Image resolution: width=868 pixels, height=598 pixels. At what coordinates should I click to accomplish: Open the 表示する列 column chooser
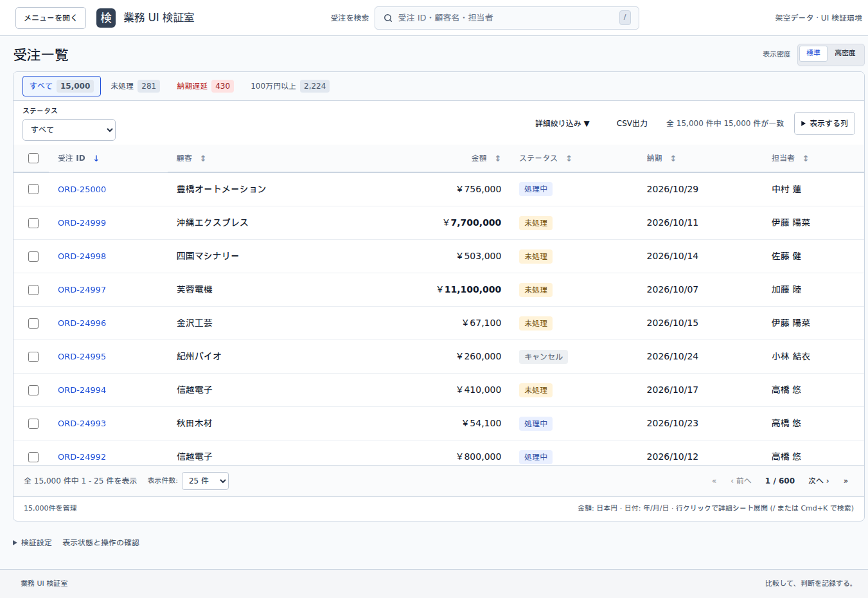[x=824, y=123]
